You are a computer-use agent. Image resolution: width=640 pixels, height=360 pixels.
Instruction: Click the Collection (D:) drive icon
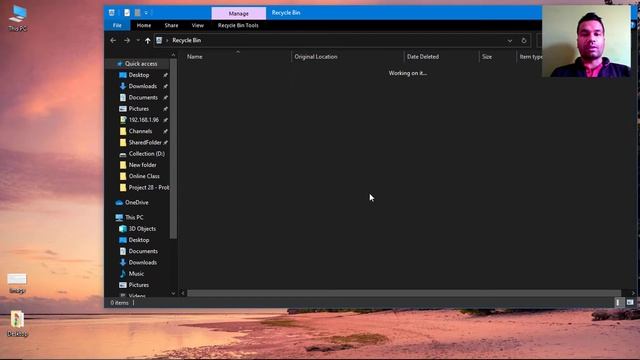click(122, 154)
